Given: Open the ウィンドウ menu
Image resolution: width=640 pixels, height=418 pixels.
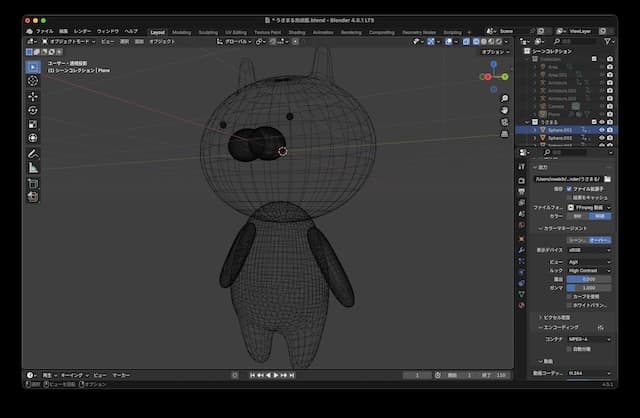Looking at the screenshot, I should click(108, 31).
